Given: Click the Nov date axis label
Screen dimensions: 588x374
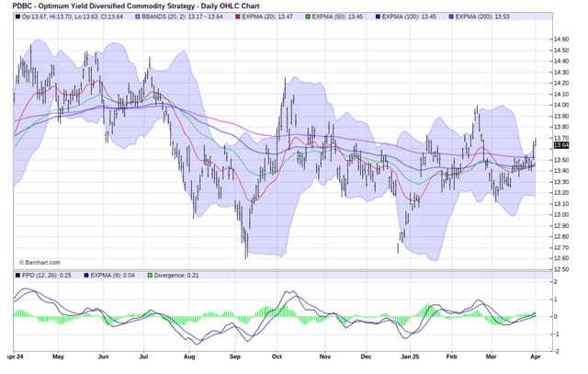Looking at the screenshot, I should point(325,357).
